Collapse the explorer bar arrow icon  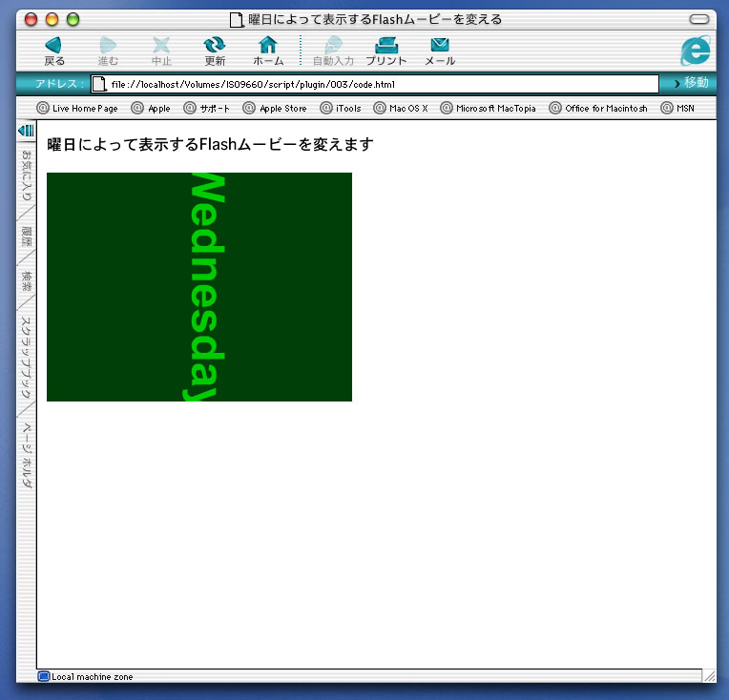[26, 130]
